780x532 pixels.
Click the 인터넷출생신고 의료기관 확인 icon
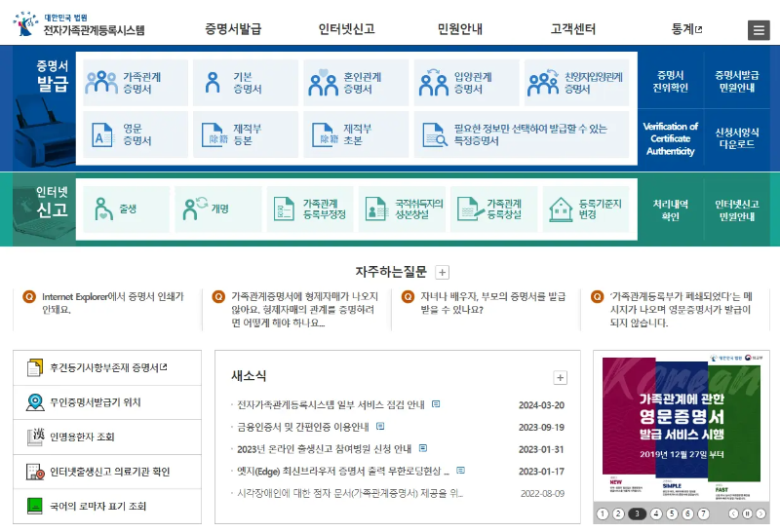click(35, 472)
